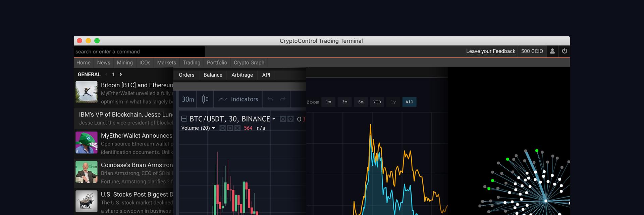Click the GENERAL news section heading

click(x=89, y=74)
